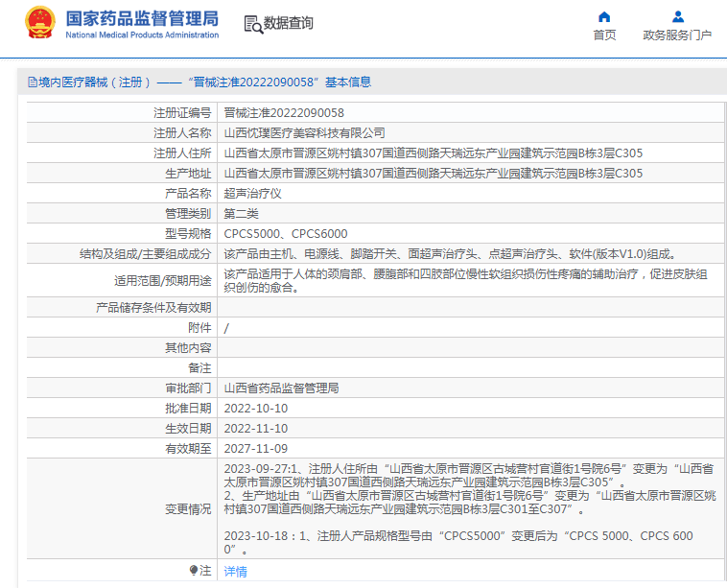This screenshot has height=588, width=727.
Task: Click the 适用范围/预期用途 label
Action: click(x=163, y=280)
